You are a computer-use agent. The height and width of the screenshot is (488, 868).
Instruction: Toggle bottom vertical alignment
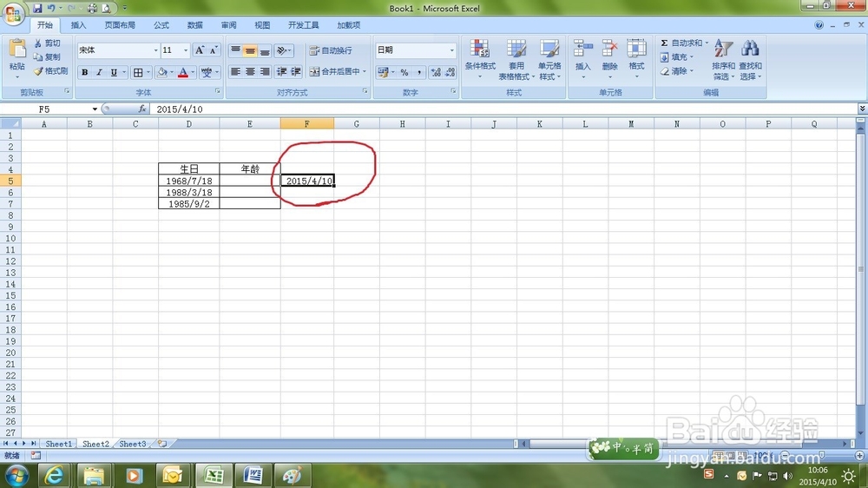265,50
